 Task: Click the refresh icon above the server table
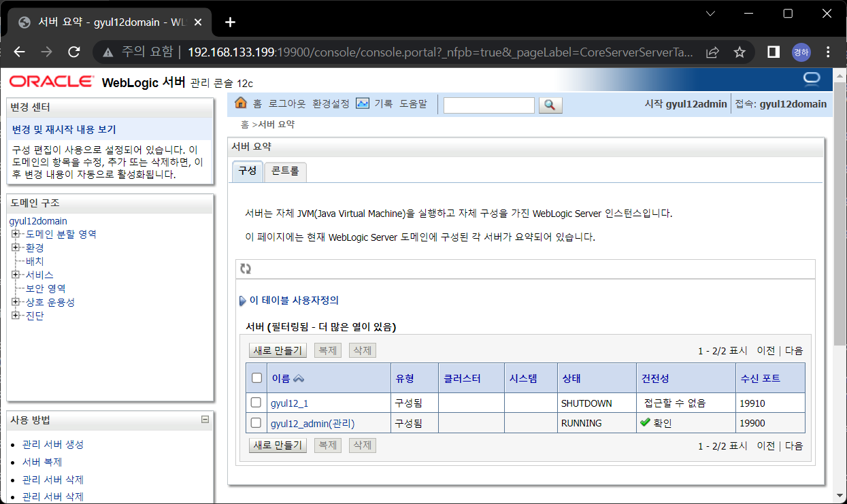tap(246, 269)
